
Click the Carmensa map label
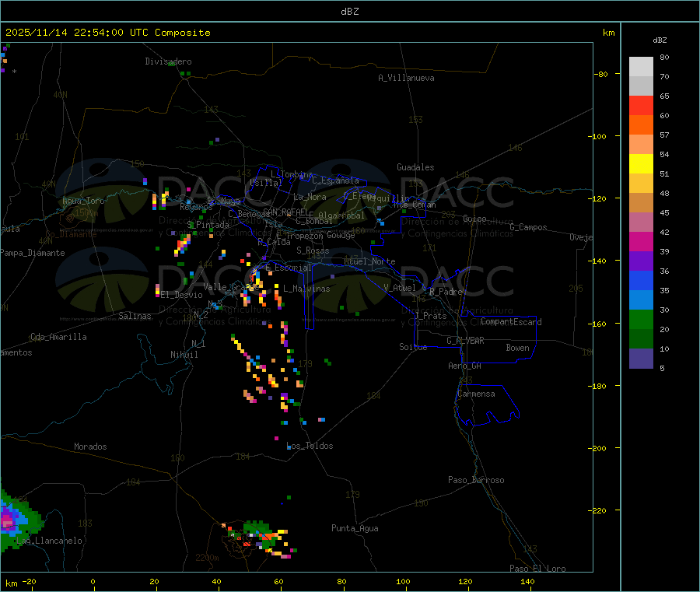pos(476,394)
